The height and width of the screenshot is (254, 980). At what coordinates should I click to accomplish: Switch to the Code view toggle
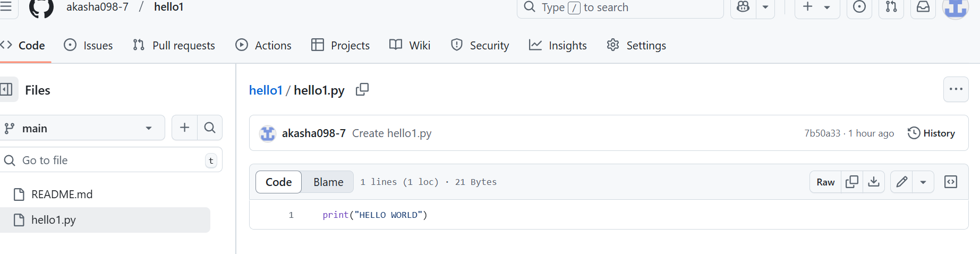pyautogui.click(x=278, y=182)
